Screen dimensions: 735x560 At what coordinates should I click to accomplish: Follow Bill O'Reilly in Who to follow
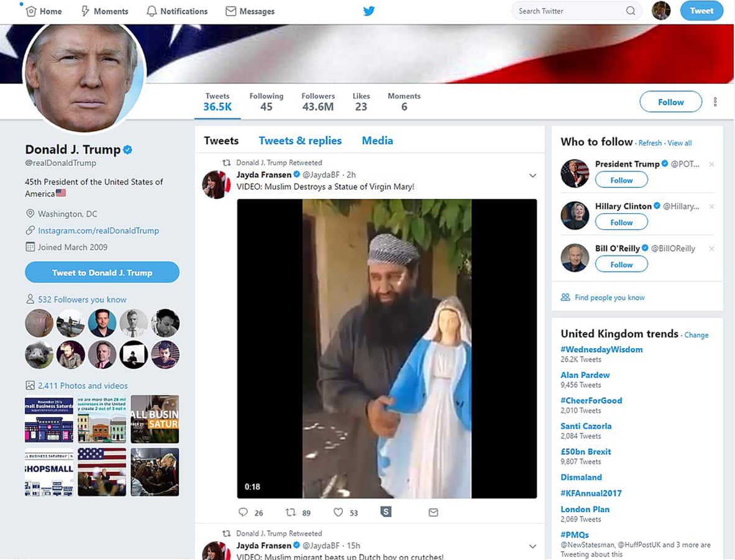621,264
